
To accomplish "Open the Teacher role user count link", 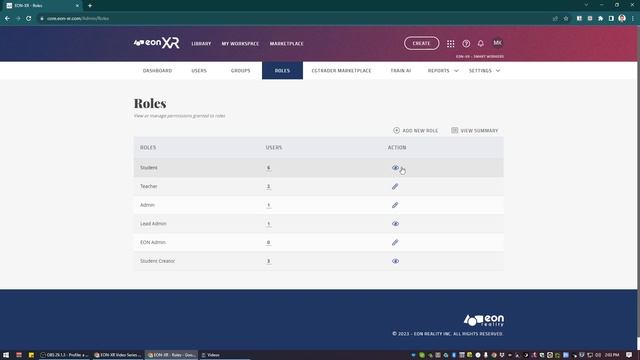I will pyautogui.click(x=268, y=187).
